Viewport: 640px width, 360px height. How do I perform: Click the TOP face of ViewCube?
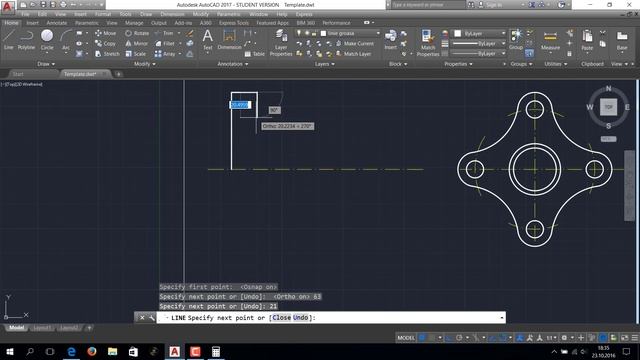(608, 107)
